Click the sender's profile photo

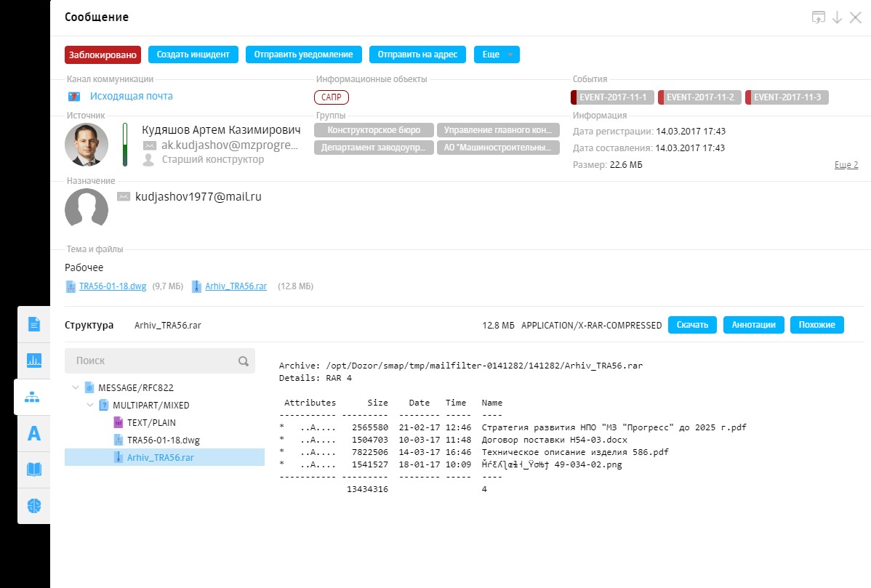tap(87, 145)
